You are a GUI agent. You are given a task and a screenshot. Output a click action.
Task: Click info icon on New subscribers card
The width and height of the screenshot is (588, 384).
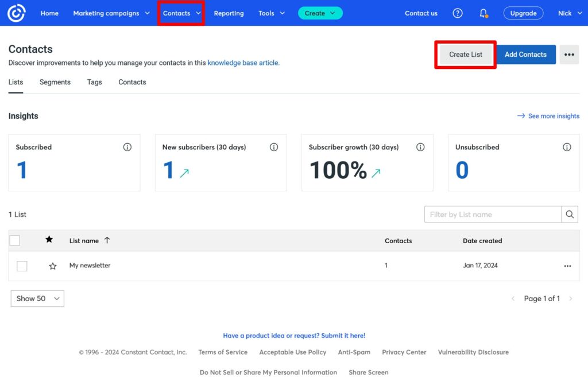tap(274, 147)
